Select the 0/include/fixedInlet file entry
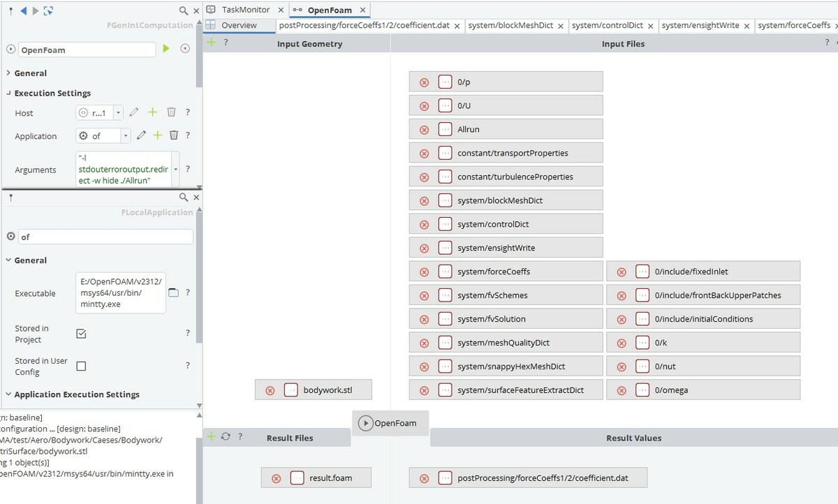The width and height of the screenshot is (838, 504). pyautogui.click(x=703, y=272)
